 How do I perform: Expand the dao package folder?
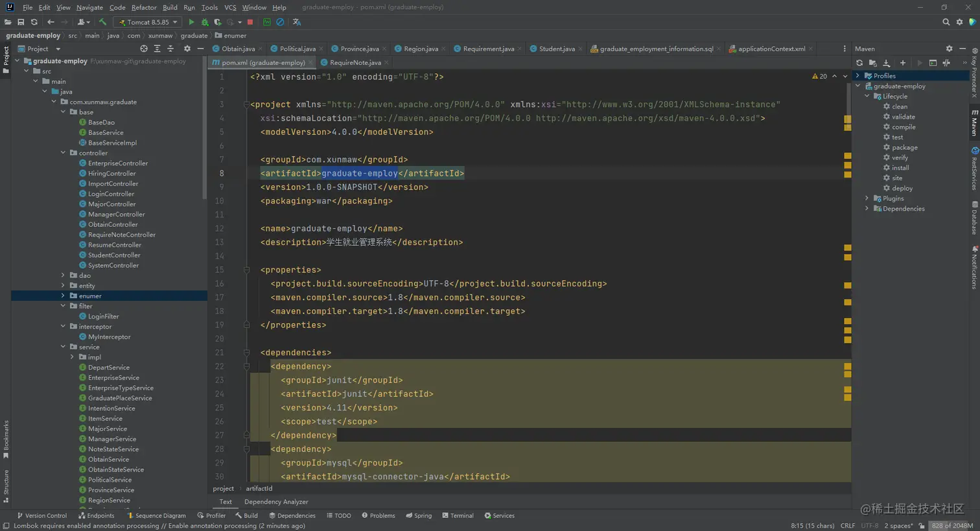click(63, 276)
